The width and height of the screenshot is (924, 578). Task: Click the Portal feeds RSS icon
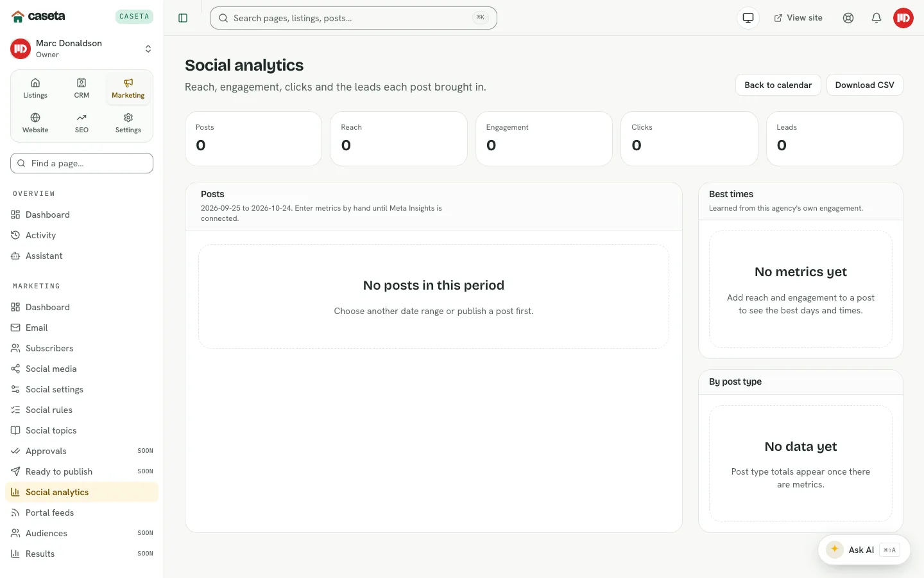(x=15, y=512)
